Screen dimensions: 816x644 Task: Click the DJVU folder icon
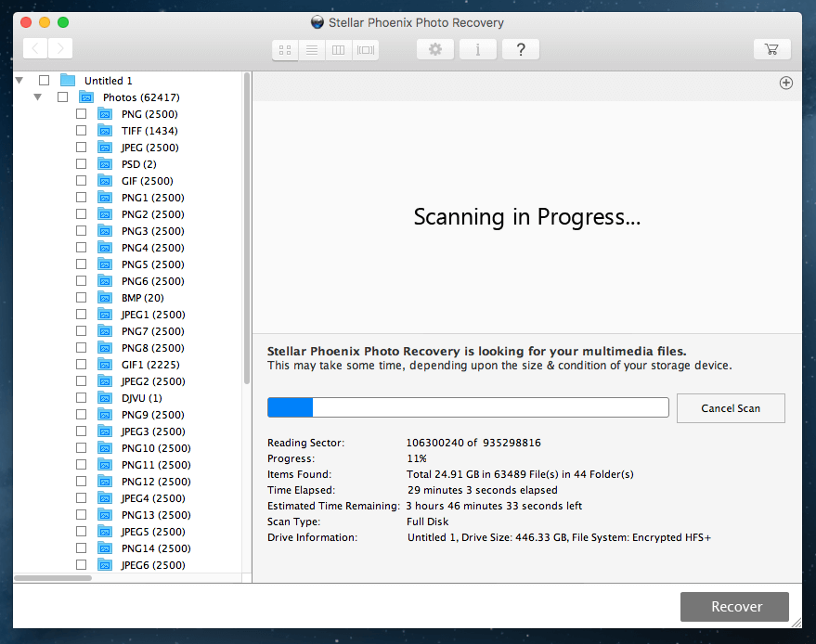pyautogui.click(x=105, y=398)
